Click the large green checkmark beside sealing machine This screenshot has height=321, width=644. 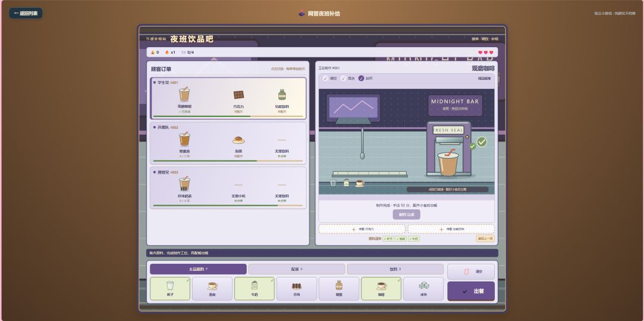(482, 142)
